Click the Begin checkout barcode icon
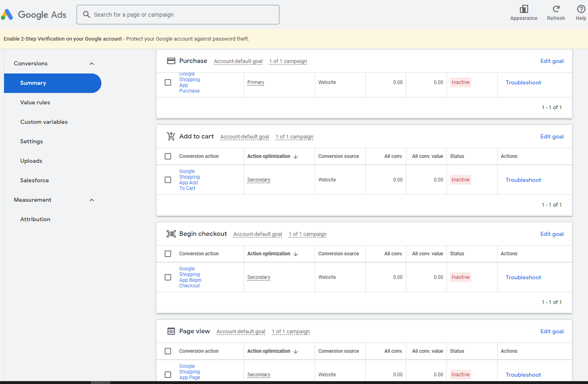This screenshot has width=588, height=384. [171, 233]
